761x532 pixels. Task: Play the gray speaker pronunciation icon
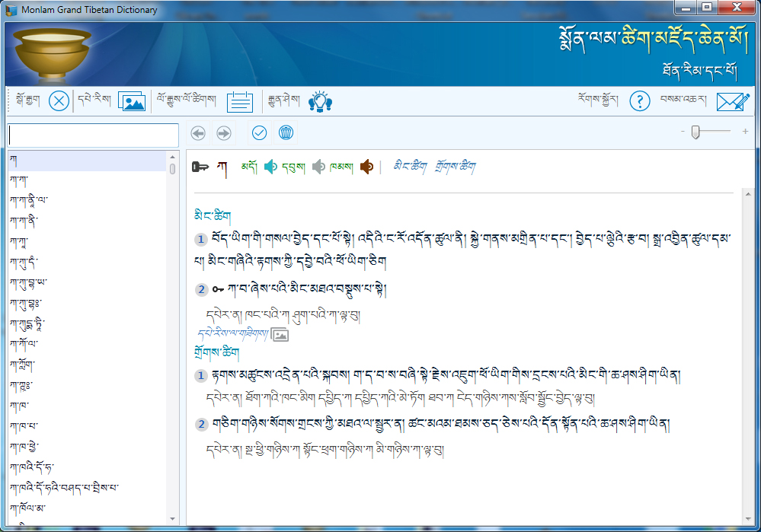318,167
